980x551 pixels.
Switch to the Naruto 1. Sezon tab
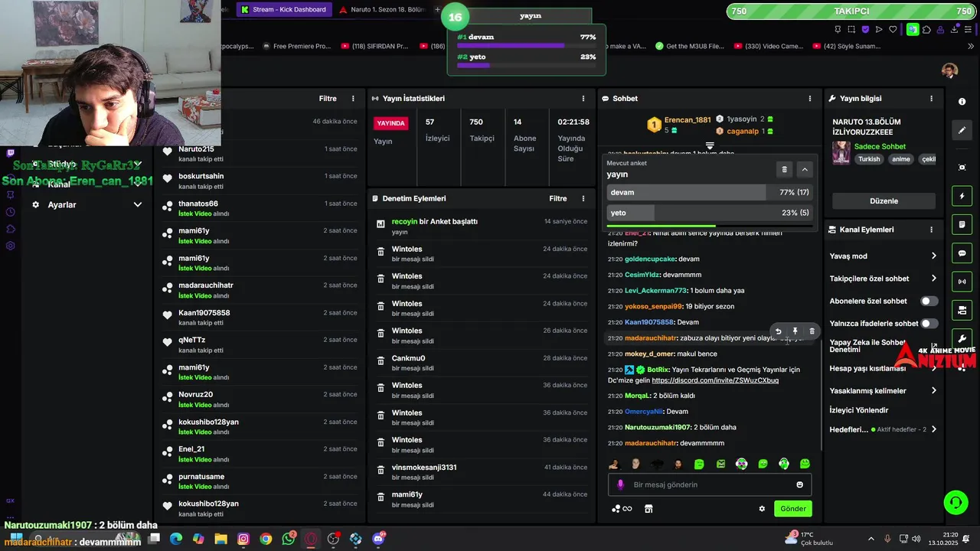coord(381,9)
